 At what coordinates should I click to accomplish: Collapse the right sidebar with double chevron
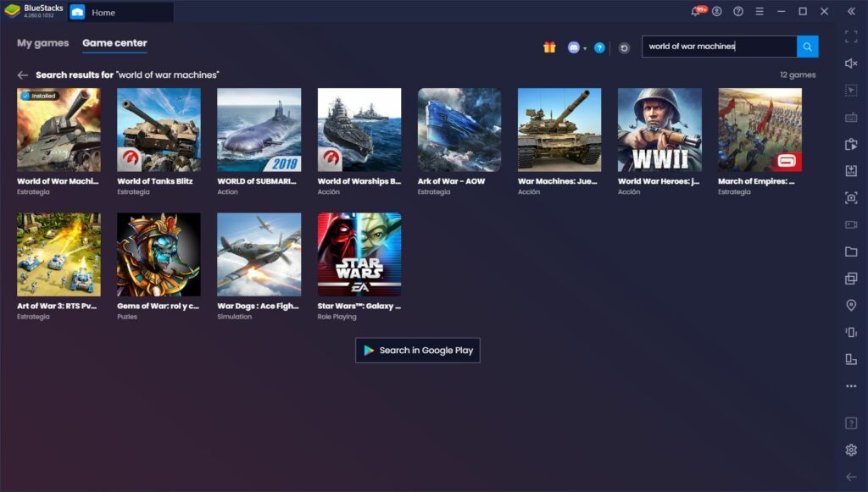coord(849,12)
